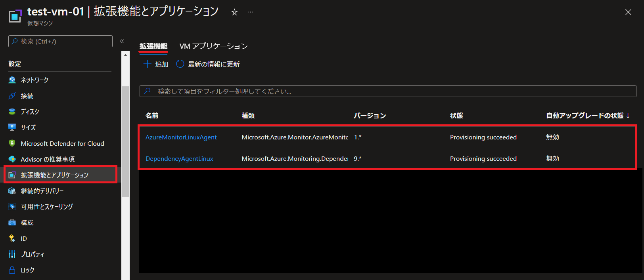Click the 拡張機能とアプリケーション sidebar icon
This screenshot has width=644, height=280.
coord(12,175)
